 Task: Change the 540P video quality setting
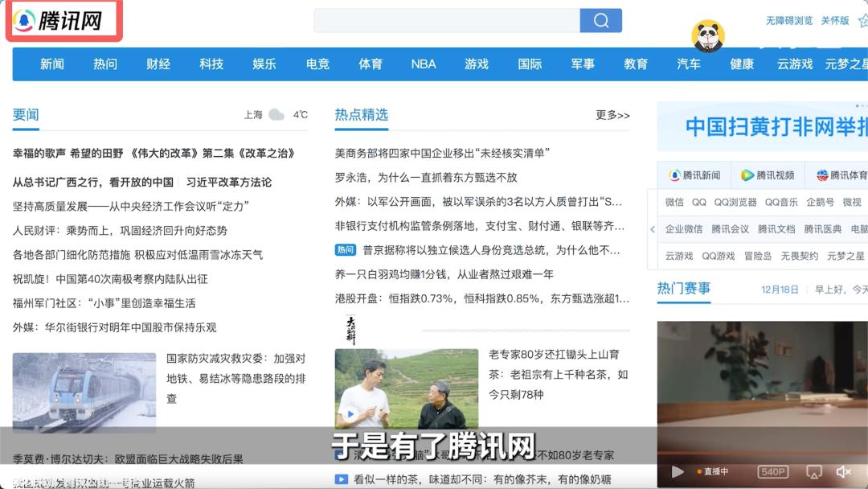[x=773, y=471]
